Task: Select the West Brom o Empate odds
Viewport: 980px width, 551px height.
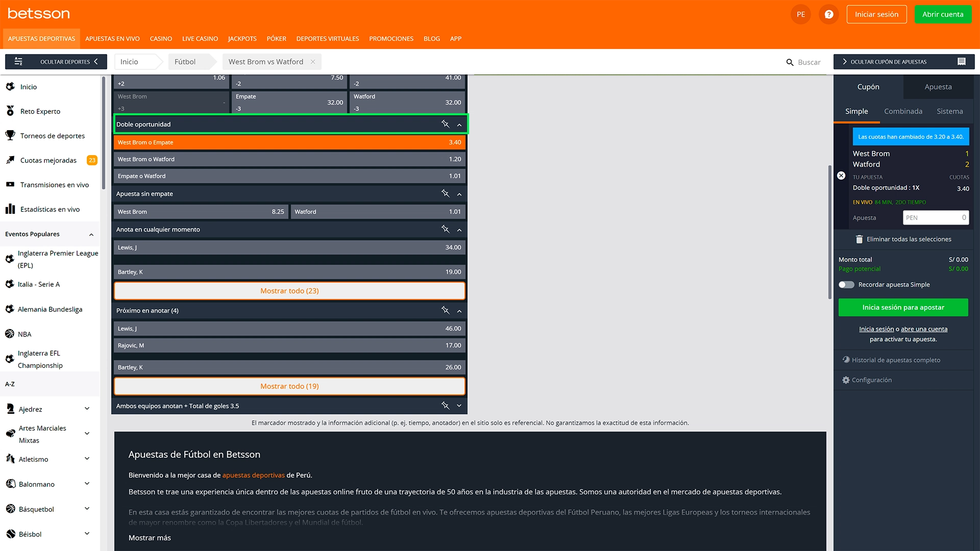Action: 289,142
